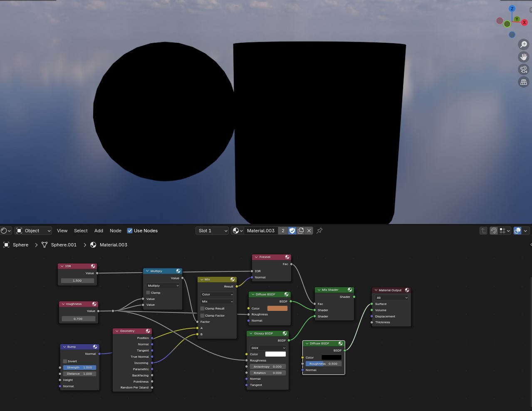Click the green Y axis gizmo ball
The height and width of the screenshot is (411, 532).
517,19
